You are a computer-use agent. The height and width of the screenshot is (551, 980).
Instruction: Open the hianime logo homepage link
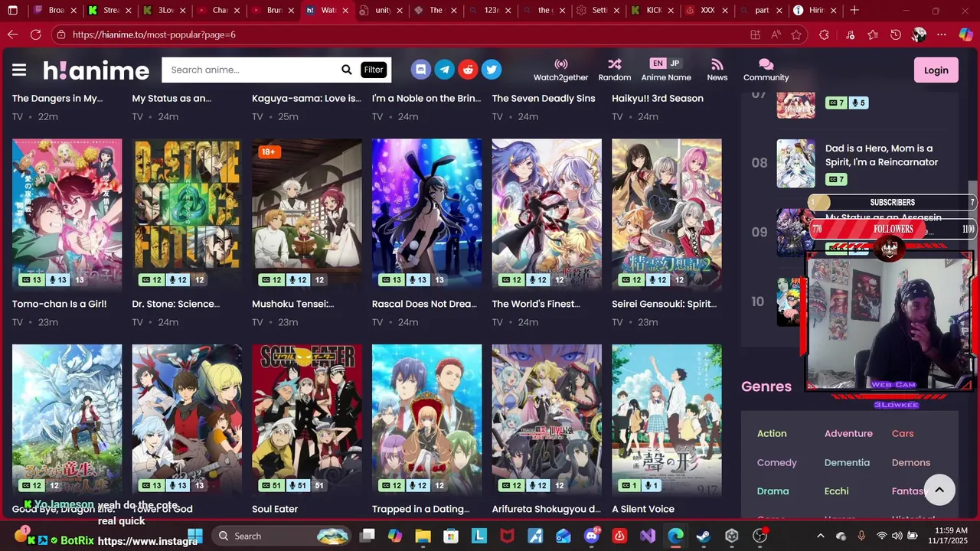click(96, 70)
